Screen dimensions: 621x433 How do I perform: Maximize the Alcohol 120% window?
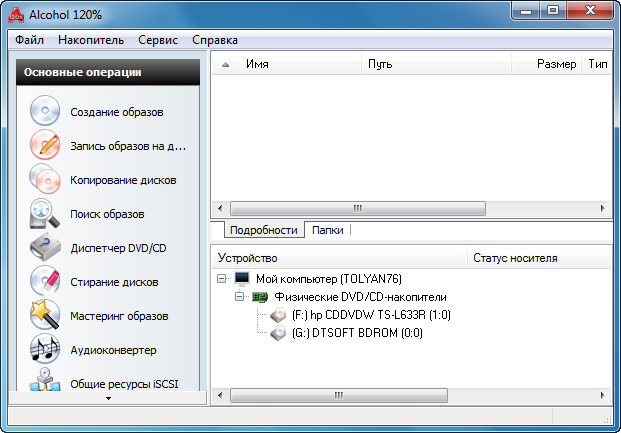[553, 11]
